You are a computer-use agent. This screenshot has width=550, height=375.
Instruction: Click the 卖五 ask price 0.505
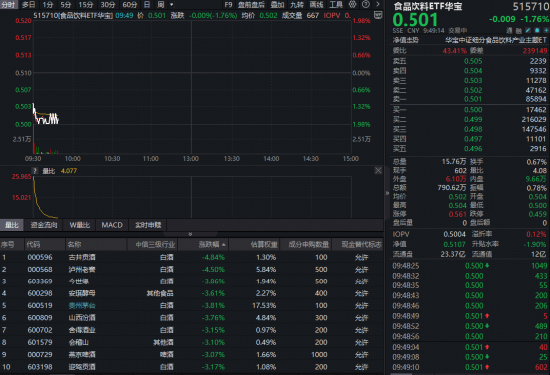tap(473, 61)
